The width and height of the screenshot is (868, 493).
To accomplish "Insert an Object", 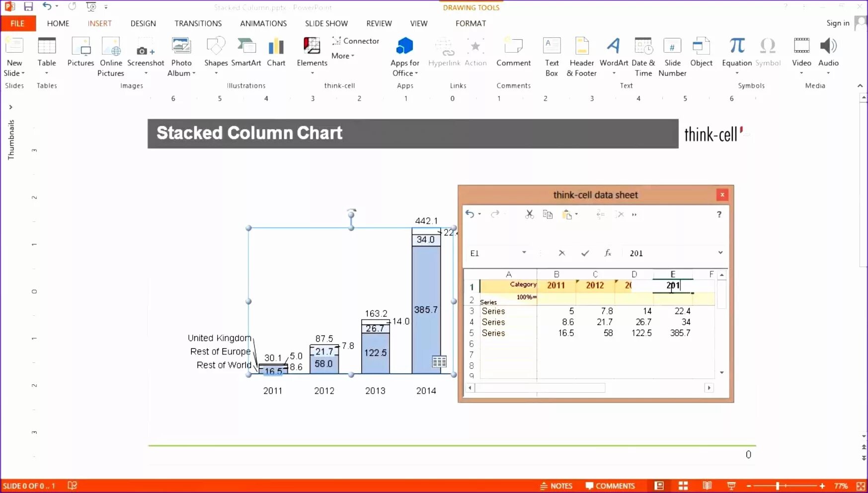I will coord(701,46).
